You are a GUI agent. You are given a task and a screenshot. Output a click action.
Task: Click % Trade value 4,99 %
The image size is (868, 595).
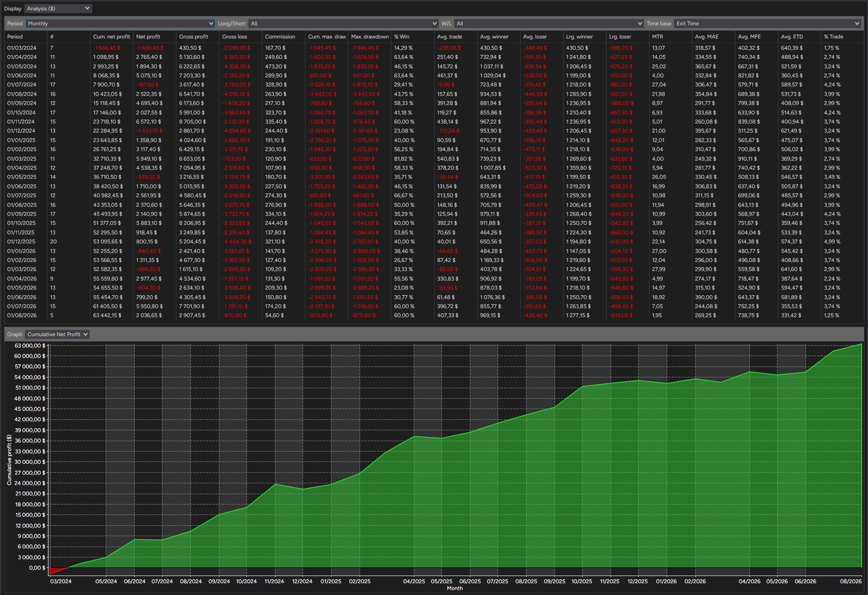832,242
